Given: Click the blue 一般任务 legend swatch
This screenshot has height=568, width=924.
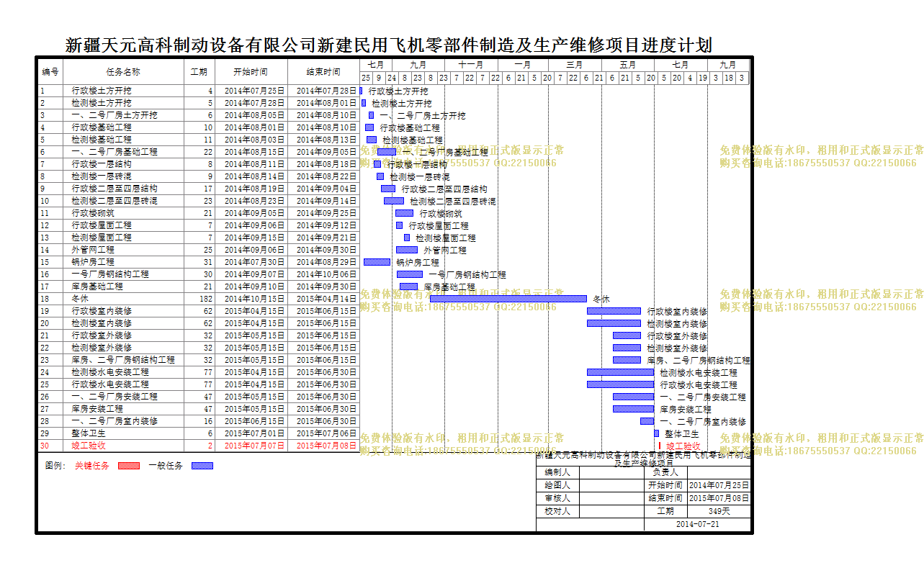Looking at the screenshot, I should [x=202, y=466].
